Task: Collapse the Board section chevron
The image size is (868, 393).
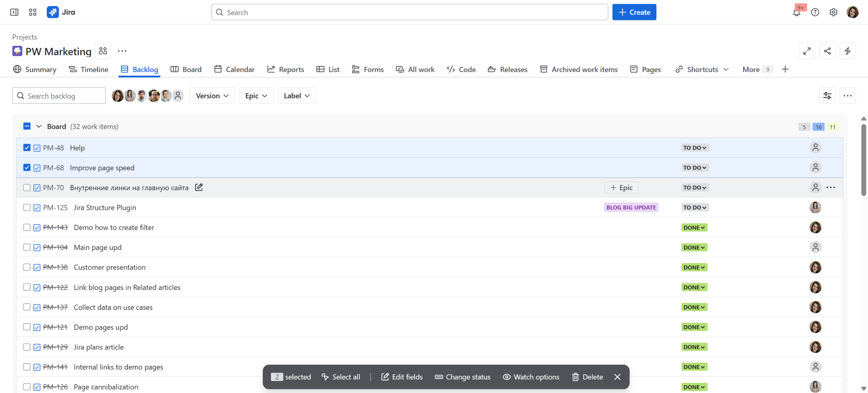Action: coord(39,126)
